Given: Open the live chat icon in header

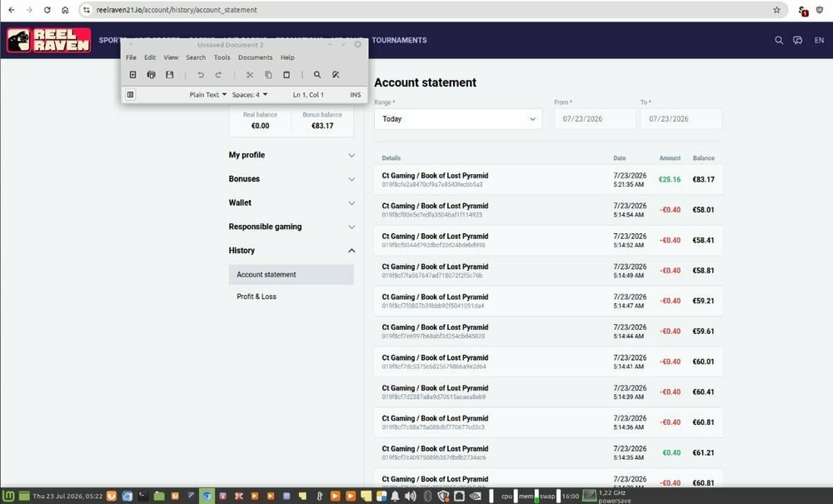Looking at the screenshot, I should (797, 40).
